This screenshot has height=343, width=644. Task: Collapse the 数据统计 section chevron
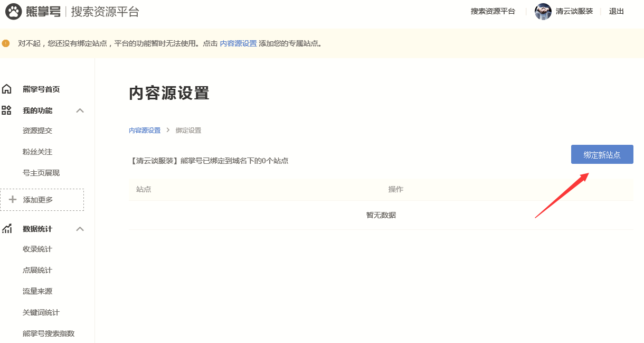click(x=80, y=229)
